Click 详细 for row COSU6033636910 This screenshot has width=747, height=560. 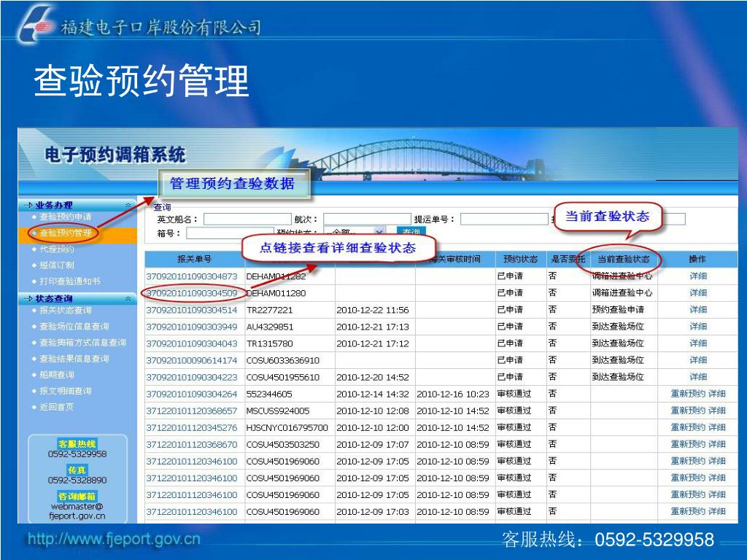698,360
